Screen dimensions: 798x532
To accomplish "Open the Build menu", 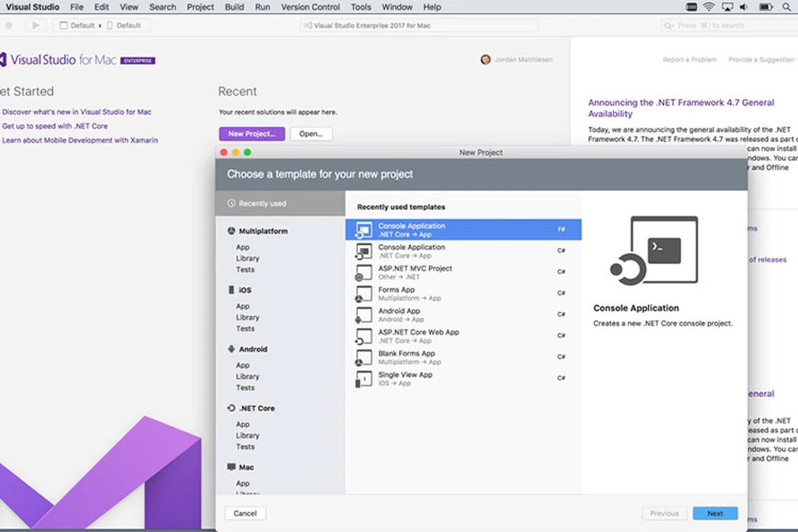I will tap(234, 7).
